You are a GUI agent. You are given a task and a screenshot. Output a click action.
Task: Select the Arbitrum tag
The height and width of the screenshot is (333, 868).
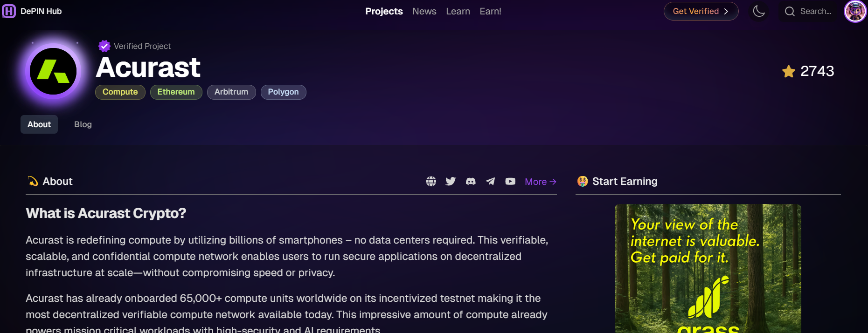[231, 92]
